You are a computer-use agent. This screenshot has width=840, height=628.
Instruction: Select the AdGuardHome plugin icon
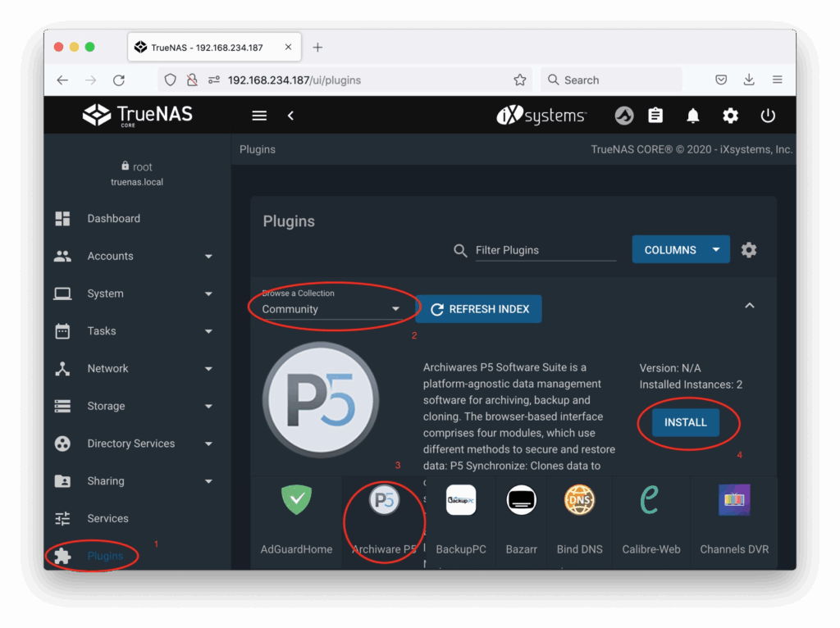(296, 500)
